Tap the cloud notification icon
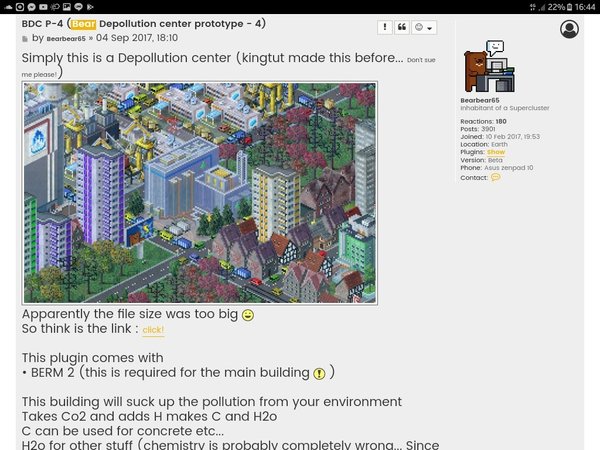Viewport: 600px width, 450px height. point(8,7)
